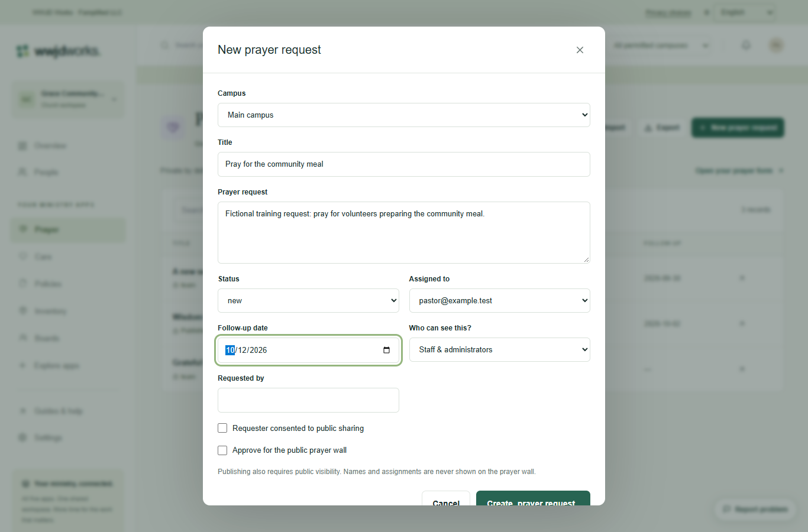Open the People sidebar item

(x=68, y=172)
